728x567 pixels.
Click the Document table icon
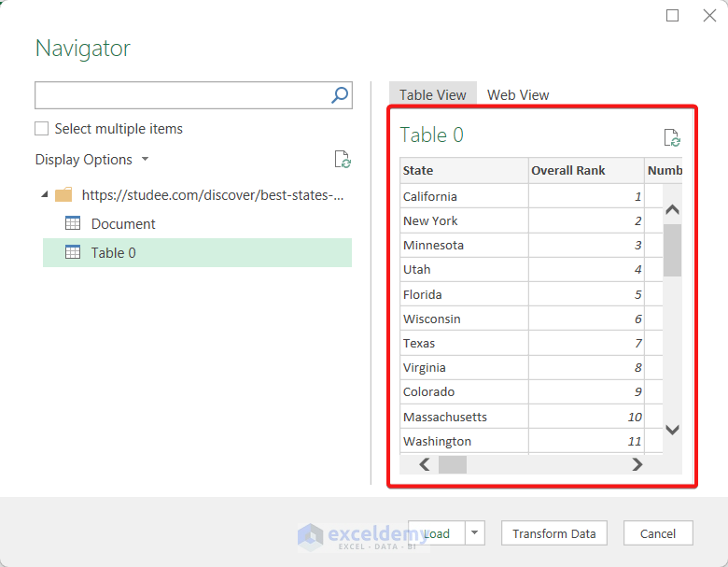73,223
